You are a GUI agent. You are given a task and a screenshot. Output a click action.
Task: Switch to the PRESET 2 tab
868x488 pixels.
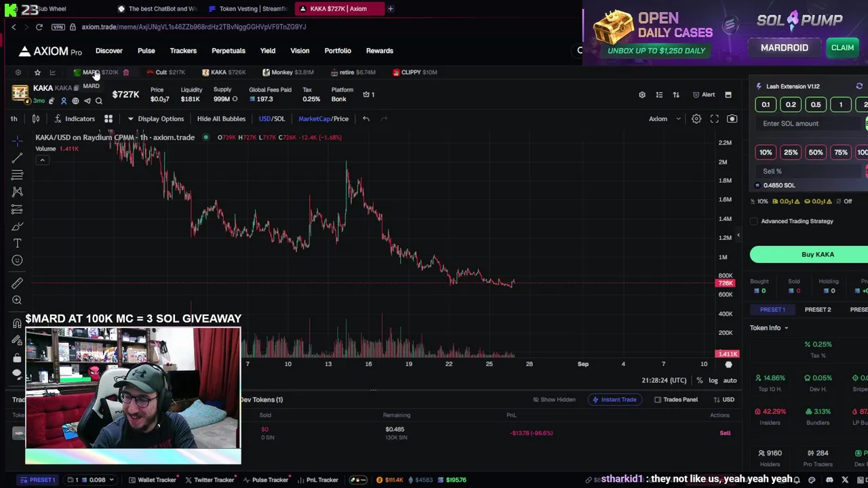pyautogui.click(x=818, y=310)
